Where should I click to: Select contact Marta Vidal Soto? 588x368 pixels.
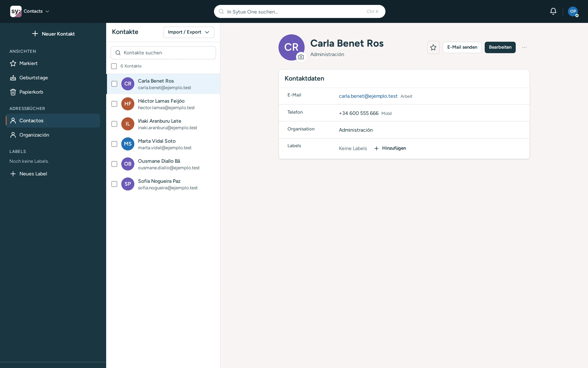(163, 144)
